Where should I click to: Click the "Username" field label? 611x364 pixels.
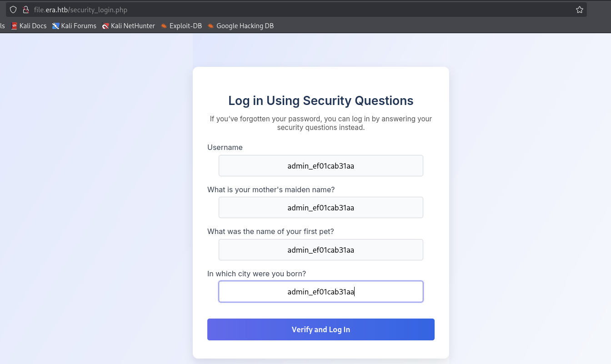(x=225, y=147)
